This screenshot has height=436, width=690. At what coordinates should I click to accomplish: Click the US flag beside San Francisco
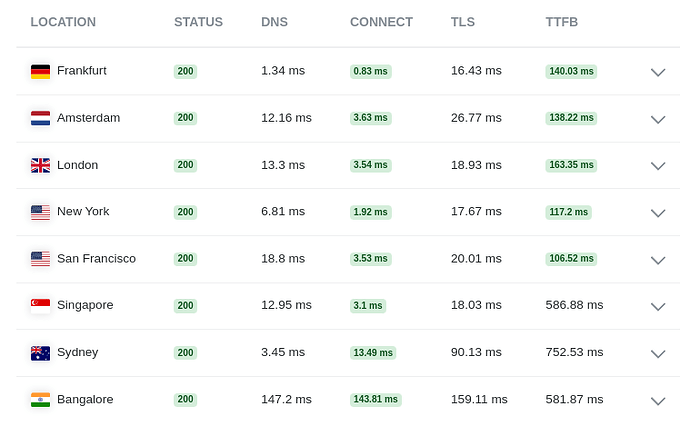pyautogui.click(x=40, y=259)
